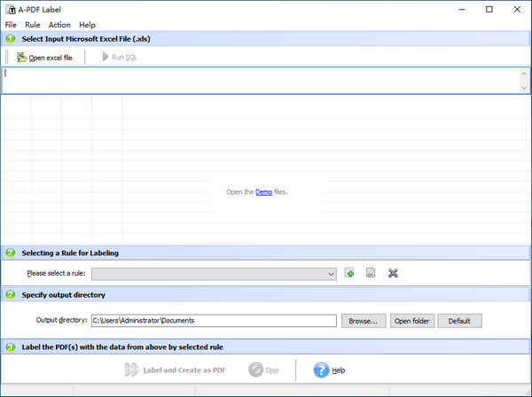The height and width of the screenshot is (397, 532).
Task: Open the Help menu
Action: (x=87, y=25)
